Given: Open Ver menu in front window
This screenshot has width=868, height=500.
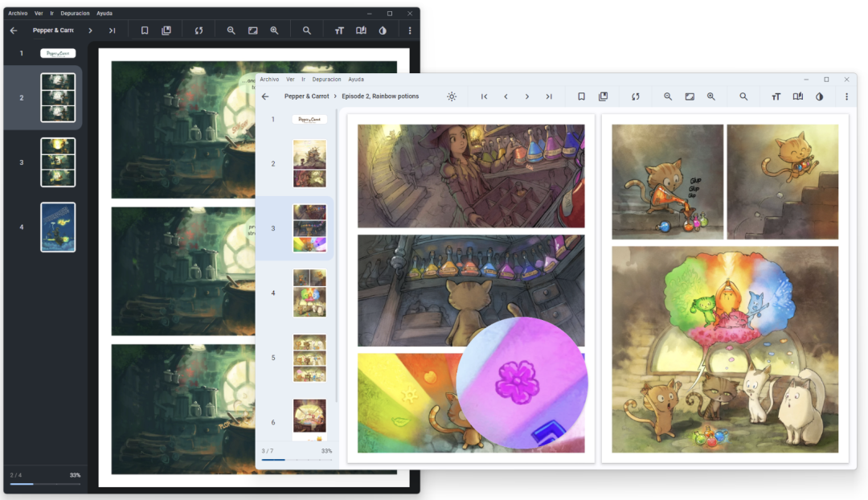Looking at the screenshot, I should click(290, 80).
